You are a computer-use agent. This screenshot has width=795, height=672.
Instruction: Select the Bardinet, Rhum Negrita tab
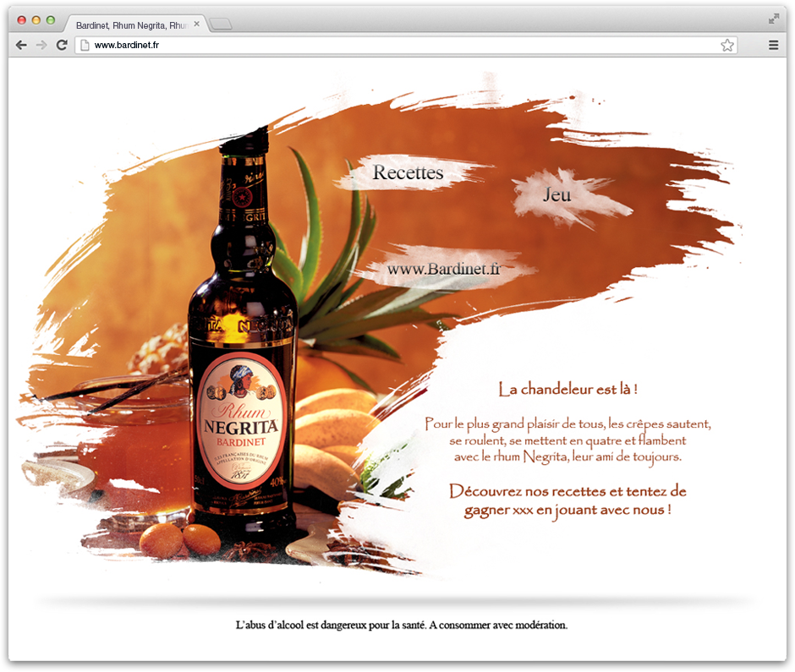pyautogui.click(x=131, y=25)
